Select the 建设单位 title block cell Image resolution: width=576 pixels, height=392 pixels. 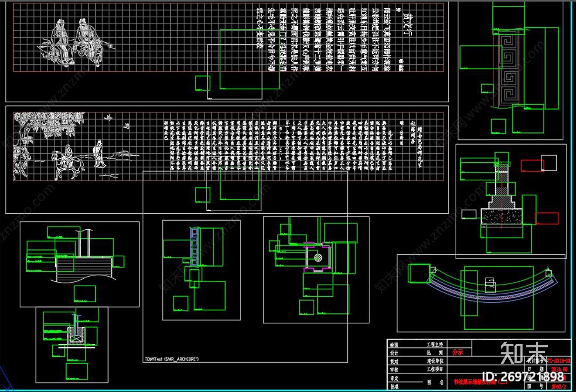(435, 361)
